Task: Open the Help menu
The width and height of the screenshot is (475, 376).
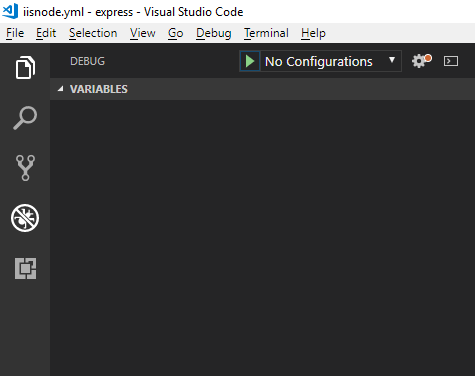Action: click(313, 33)
